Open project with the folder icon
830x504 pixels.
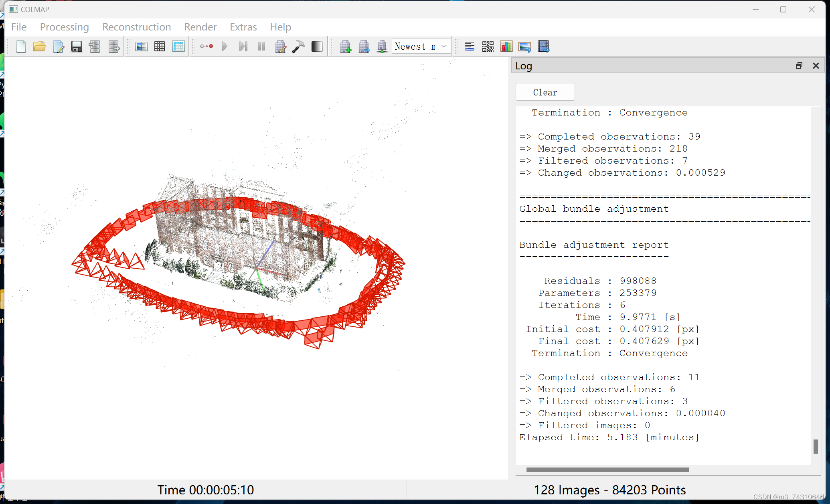[x=39, y=47]
